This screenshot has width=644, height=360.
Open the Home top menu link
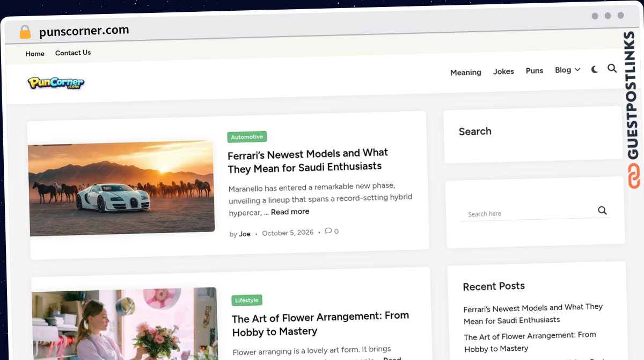tap(35, 54)
